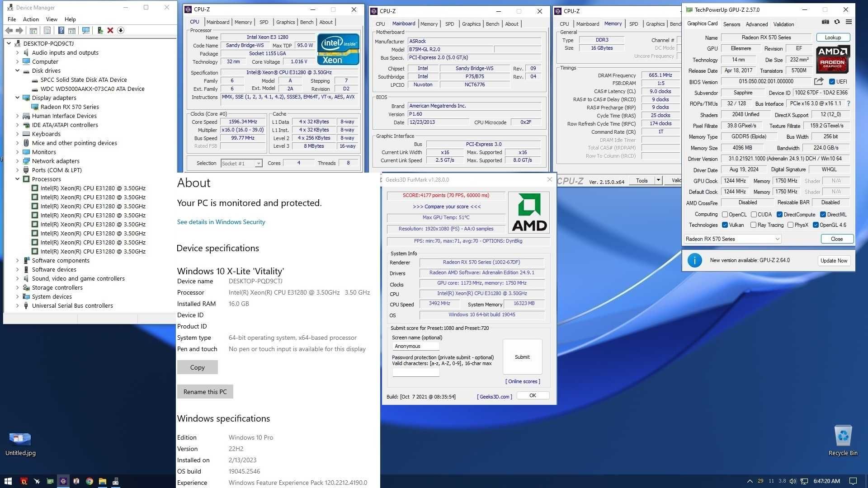The height and width of the screenshot is (488, 868).
Task: Open Google Chrome from the taskbar
Action: [90, 481]
